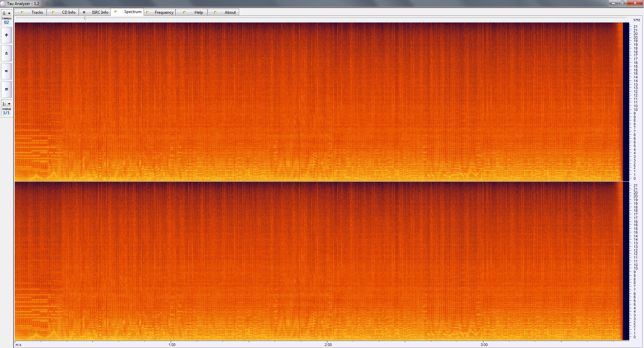This screenshot has width=644, height=348.
Task: Minimize the Tau Analyzer window
Action: [613, 3]
